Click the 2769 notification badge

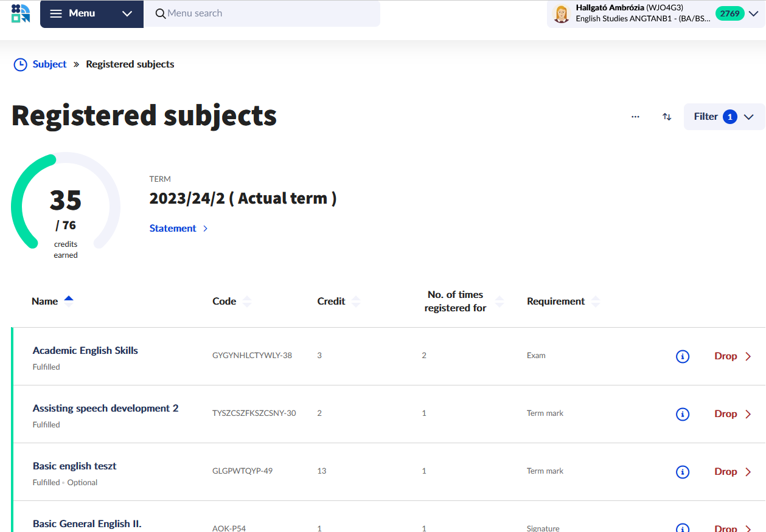coord(729,14)
